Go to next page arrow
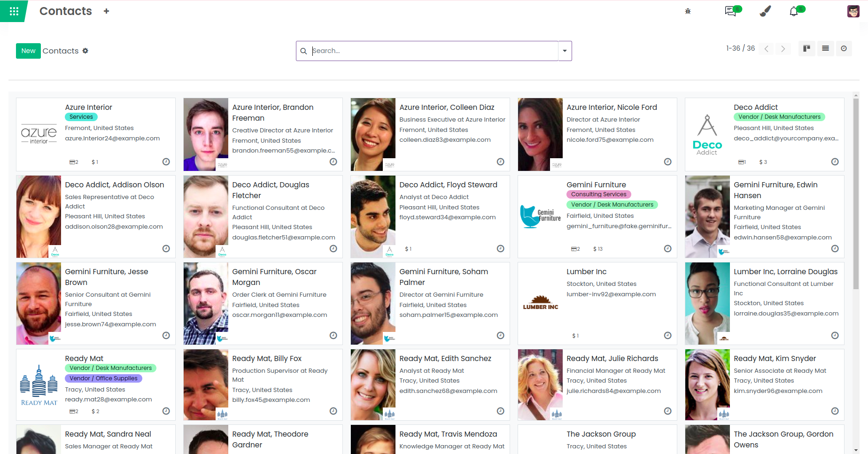The image size is (868, 454). click(783, 48)
